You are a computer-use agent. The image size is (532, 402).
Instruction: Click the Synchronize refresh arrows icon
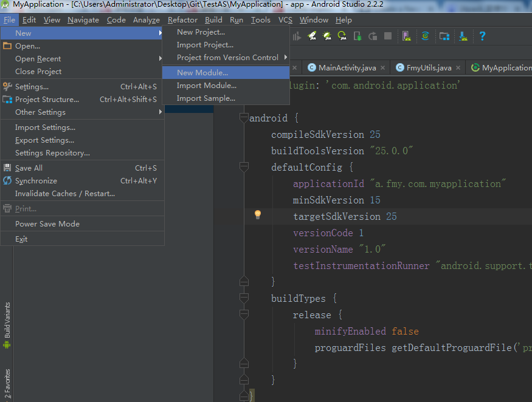click(7, 180)
